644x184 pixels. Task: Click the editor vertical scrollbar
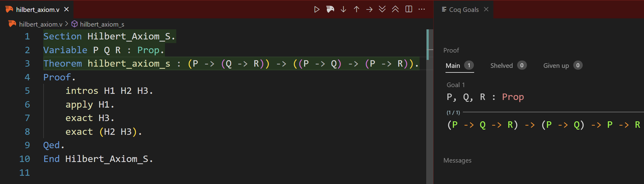coord(429,107)
